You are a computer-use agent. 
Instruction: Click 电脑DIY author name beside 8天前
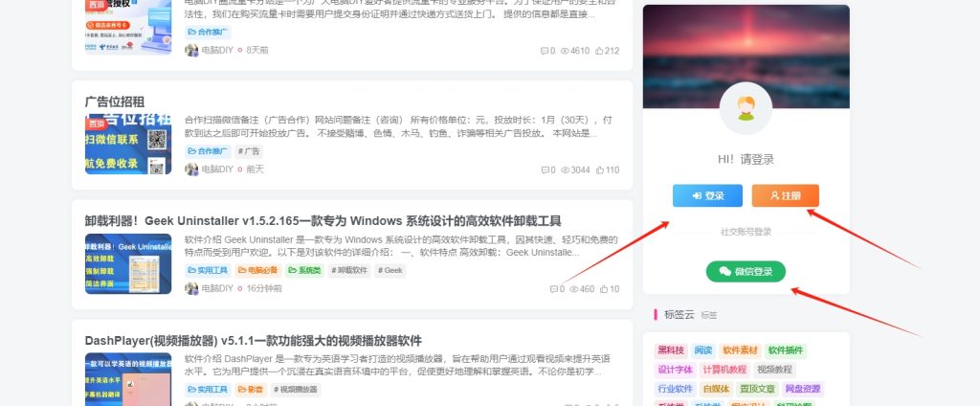pos(217,50)
